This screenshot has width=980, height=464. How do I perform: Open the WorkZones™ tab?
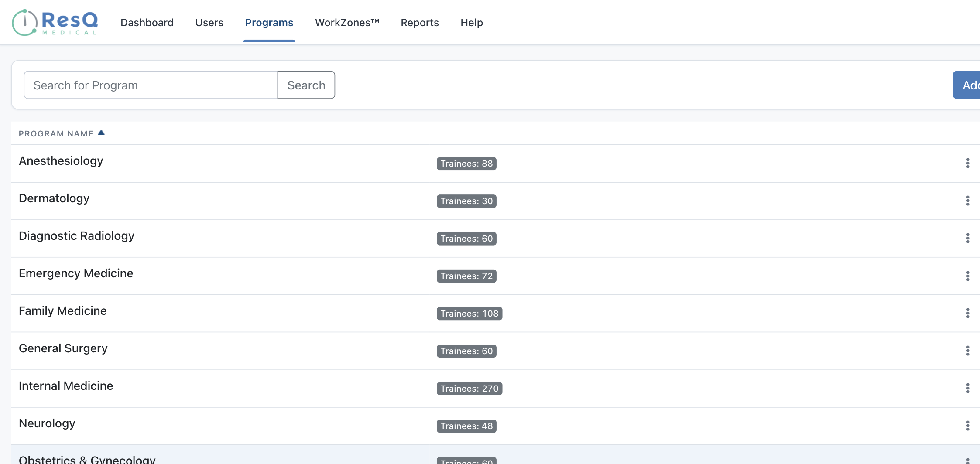coord(347,23)
